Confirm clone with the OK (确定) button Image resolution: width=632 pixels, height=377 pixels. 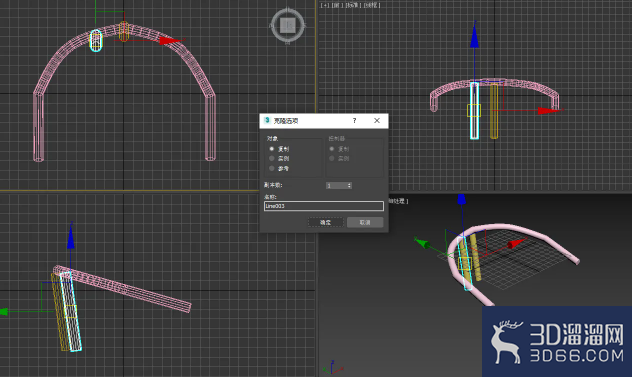325,222
